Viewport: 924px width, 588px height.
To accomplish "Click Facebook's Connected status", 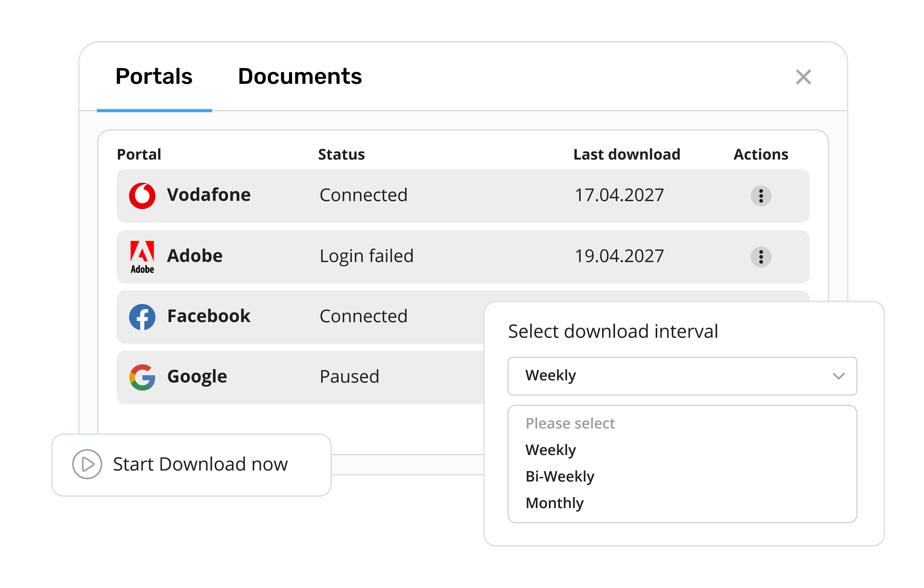I will tap(363, 316).
